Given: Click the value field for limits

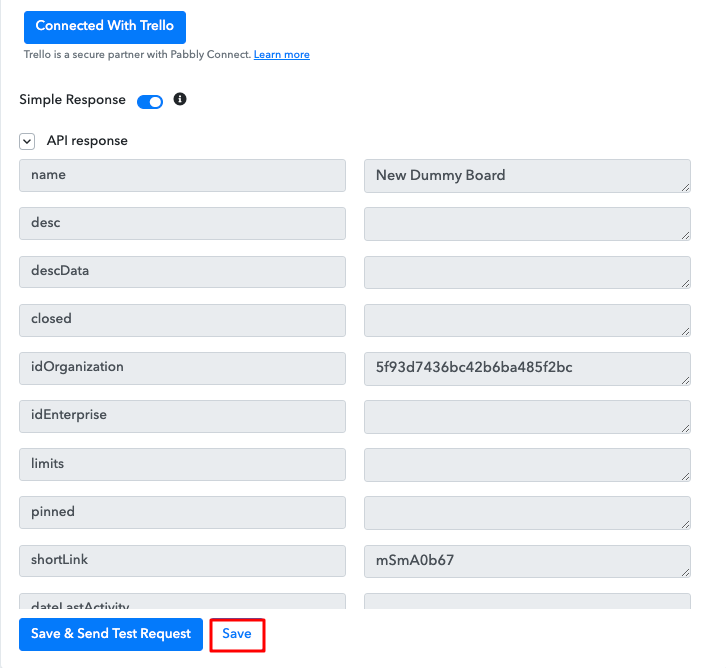Looking at the screenshot, I should pyautogui.click(x=527, y=465).
